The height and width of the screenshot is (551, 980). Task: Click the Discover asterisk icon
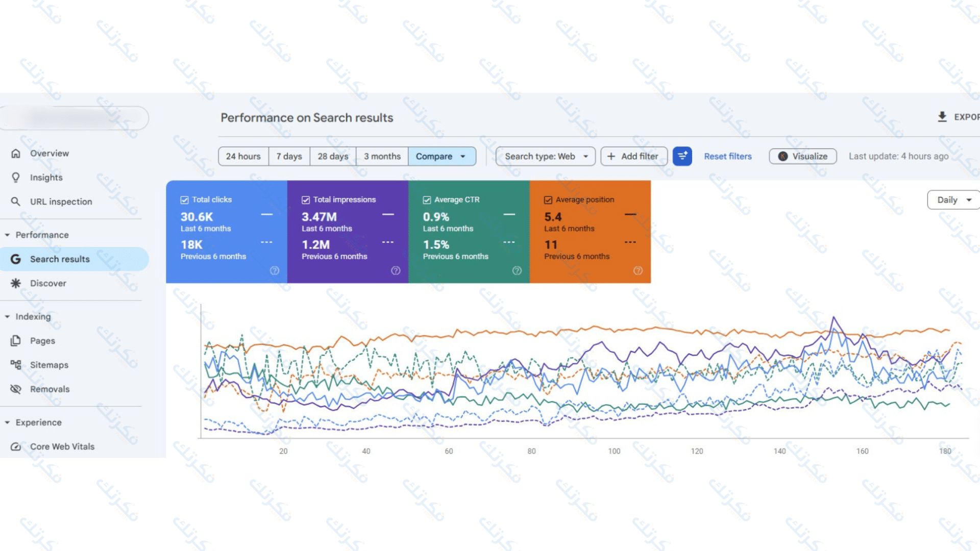(16, 283)
